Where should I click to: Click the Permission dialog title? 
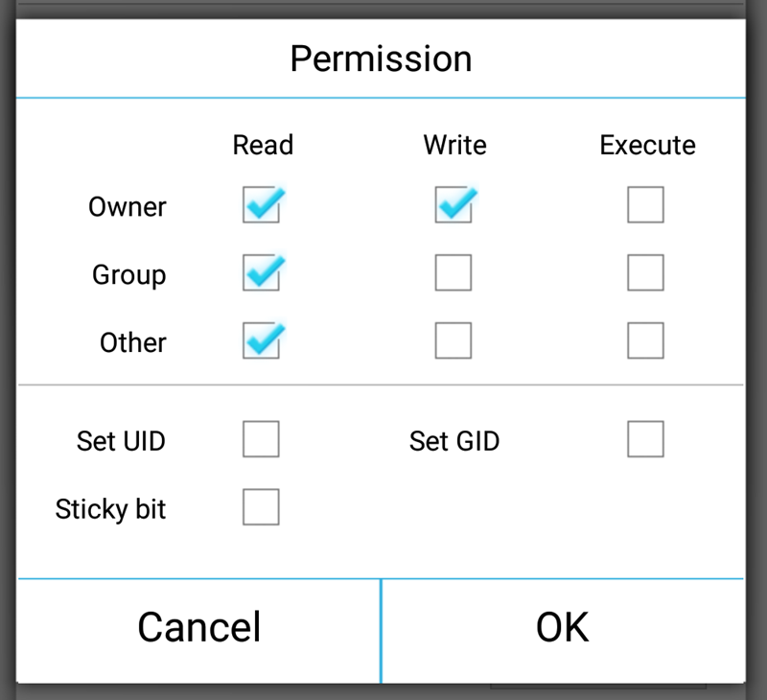(x=381, y=58)
